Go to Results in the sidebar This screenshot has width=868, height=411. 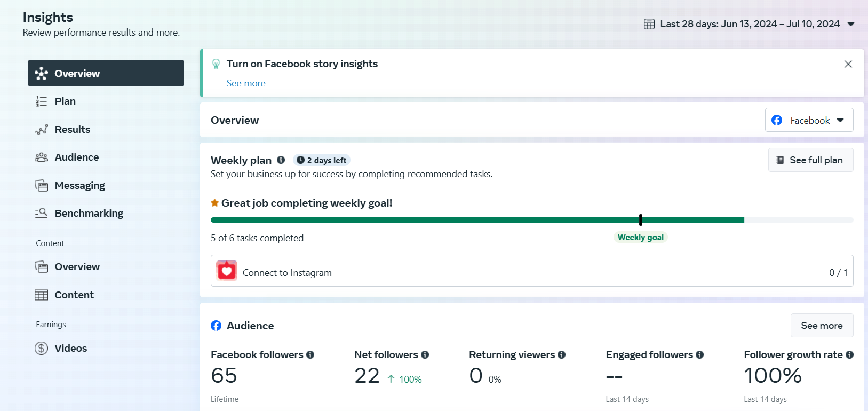[106, 130]
